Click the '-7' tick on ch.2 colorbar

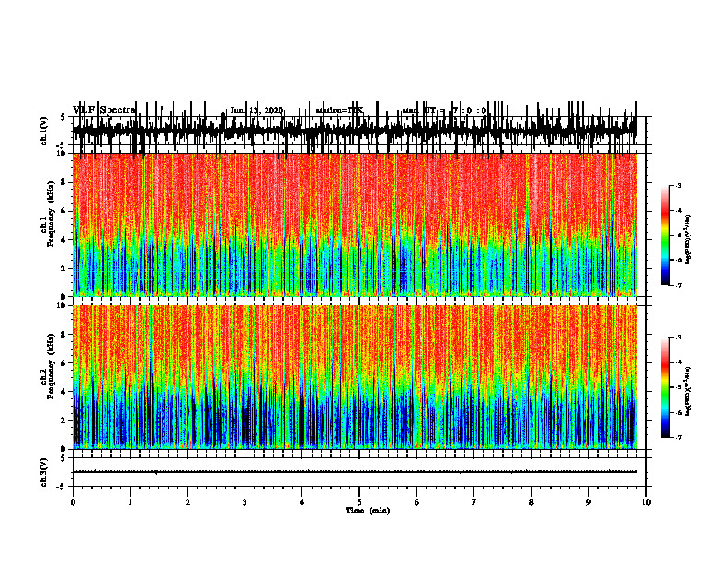[x=678, y=437]
